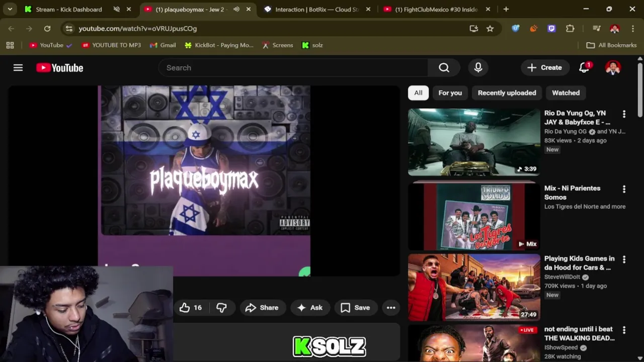The image size is (644, 362).
Task: Go back with browser back arrow
Action: (11, 29)
